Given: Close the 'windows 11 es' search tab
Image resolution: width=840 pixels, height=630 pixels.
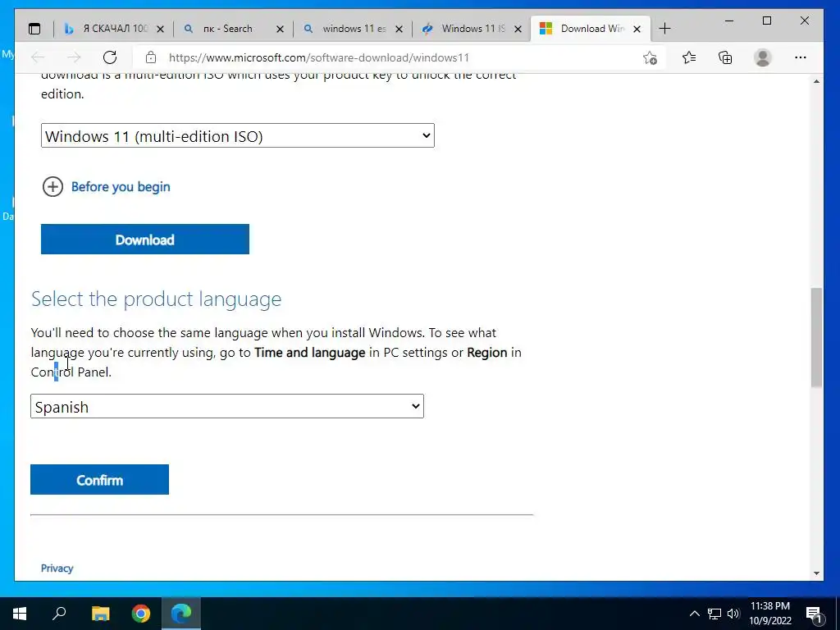Looking at the screenshot, I should pos(399,30).
